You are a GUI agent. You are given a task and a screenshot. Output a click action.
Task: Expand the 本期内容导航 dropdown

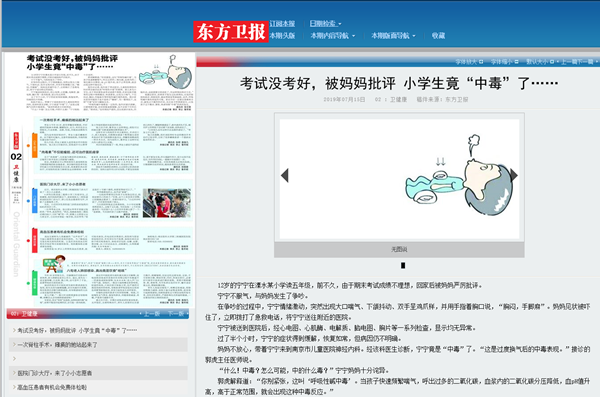(333, 36)
